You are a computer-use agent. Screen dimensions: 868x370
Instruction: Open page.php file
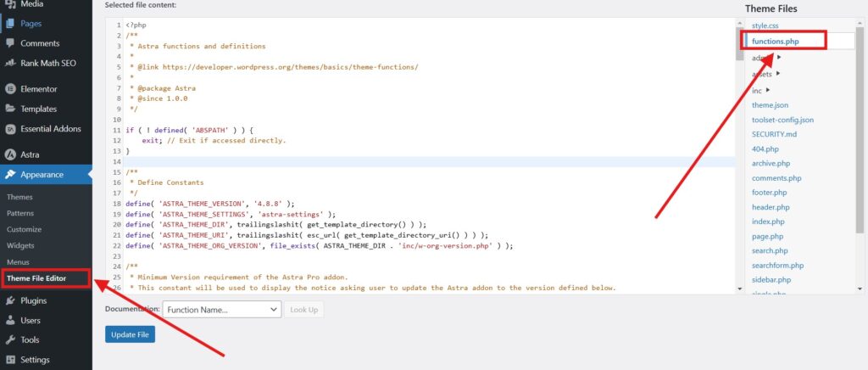coord(768,237)
